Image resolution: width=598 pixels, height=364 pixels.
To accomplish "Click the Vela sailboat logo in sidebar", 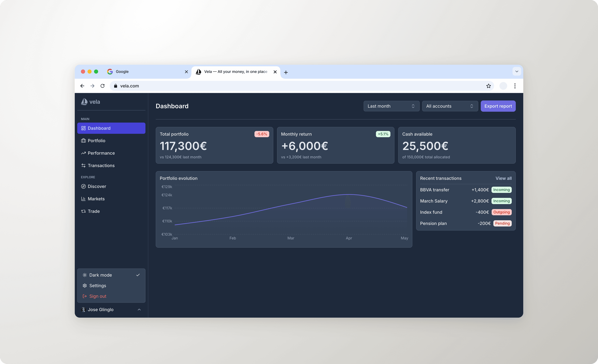I will click(x=84, y=102).
